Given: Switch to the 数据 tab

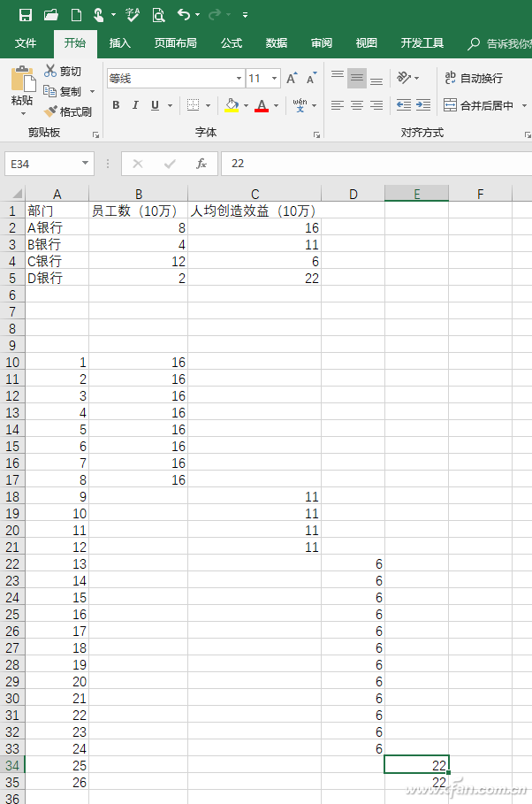Looking at the screenshot, I should pos(277,43).
